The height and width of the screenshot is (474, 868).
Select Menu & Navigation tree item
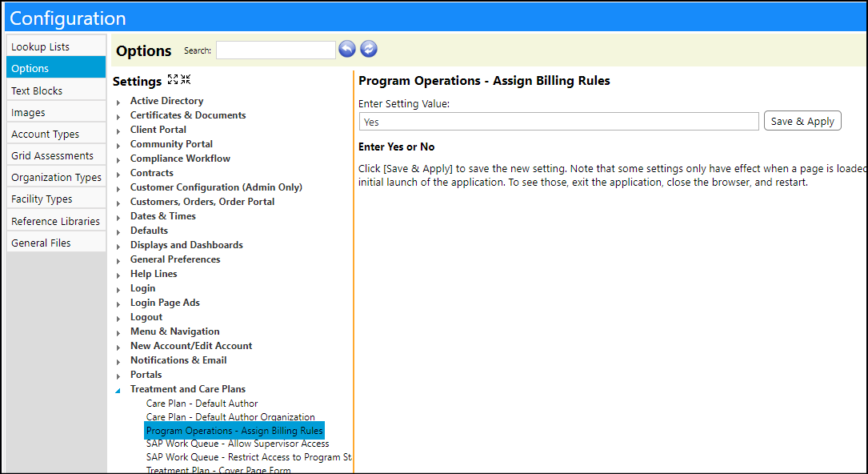point(175,331)
